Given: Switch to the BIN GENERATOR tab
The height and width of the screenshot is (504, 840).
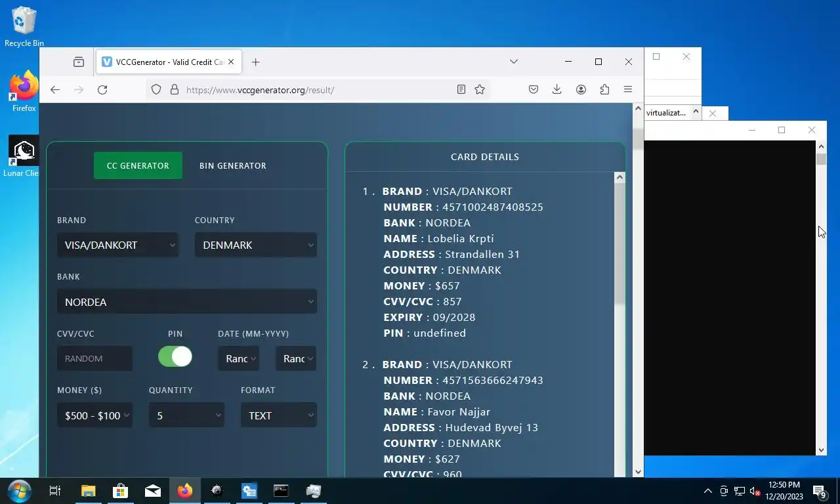Looking at the screenshot, I should (233, 165).
